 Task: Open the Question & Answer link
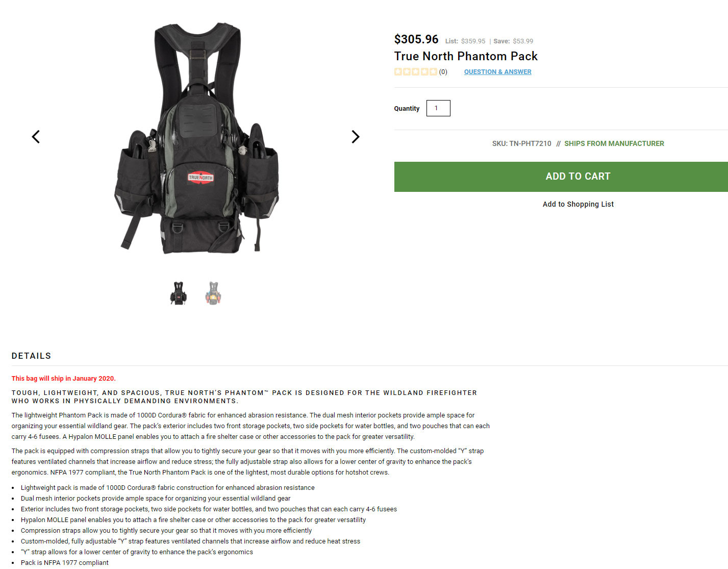(x=497, y=72)
